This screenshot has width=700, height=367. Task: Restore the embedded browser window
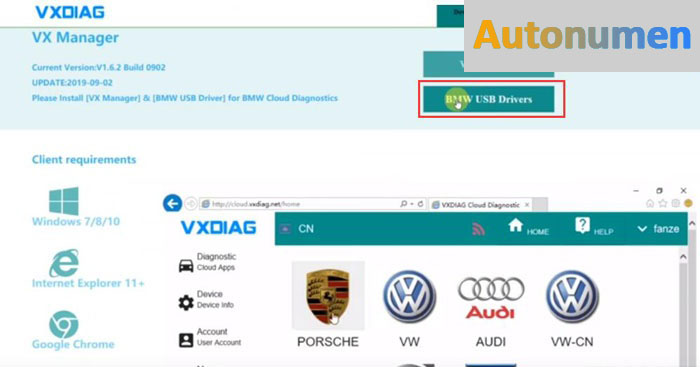point(659,191)
